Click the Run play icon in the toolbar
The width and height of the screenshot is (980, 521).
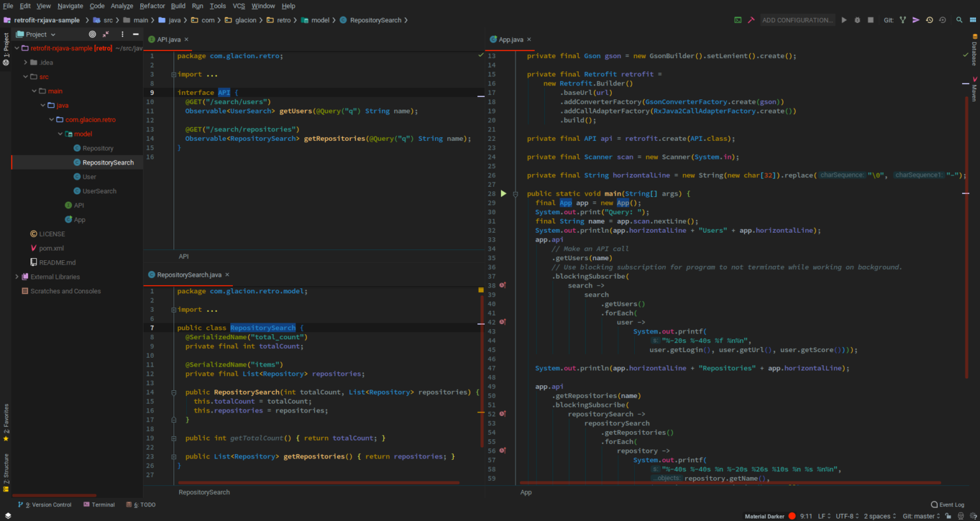click(844, 20)
